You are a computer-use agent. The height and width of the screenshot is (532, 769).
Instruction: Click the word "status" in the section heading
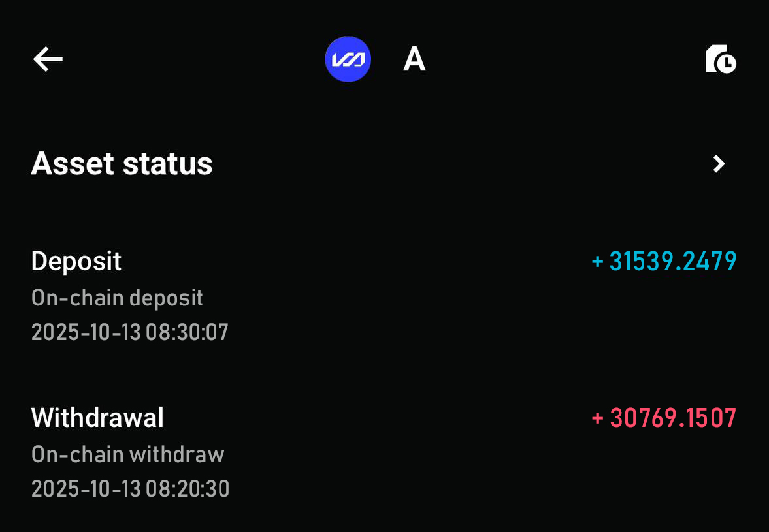pyautogui.click(x=167, y=163)
